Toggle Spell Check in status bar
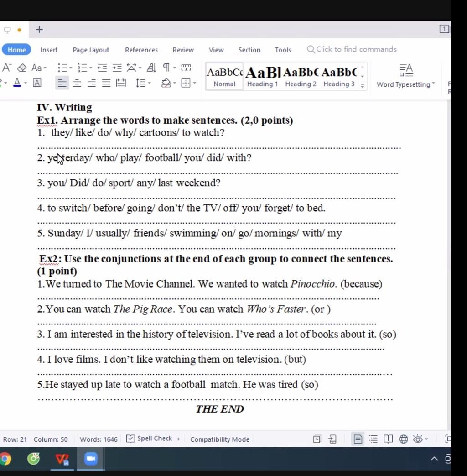 (149, 439)
